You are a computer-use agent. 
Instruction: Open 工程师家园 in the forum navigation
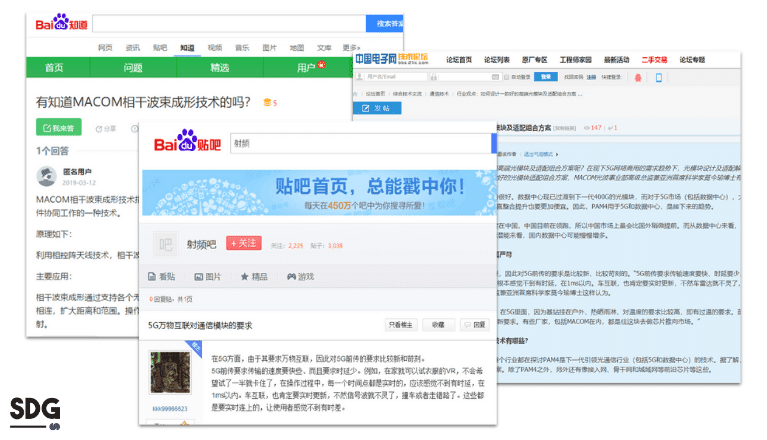click(x=576, y=60)
